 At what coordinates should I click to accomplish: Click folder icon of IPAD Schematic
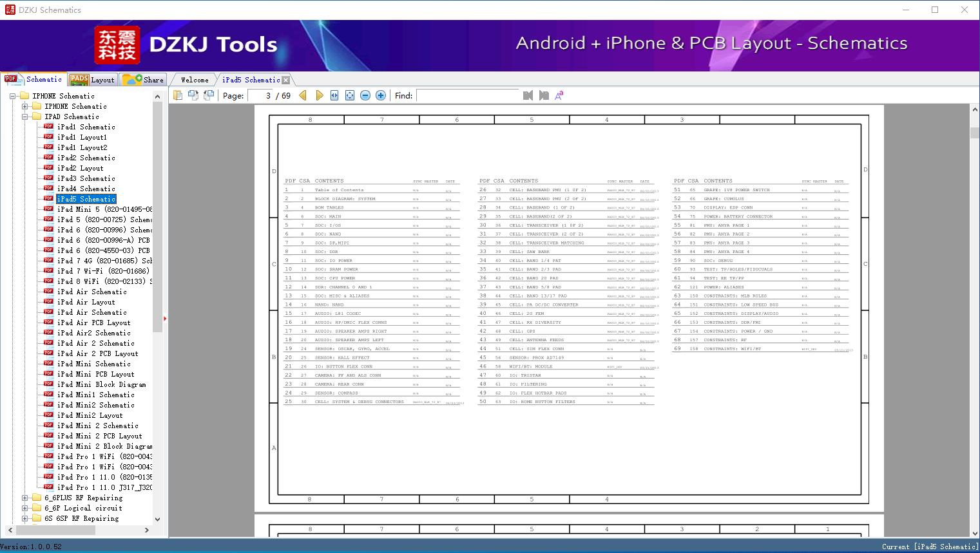tap(37, 117)
